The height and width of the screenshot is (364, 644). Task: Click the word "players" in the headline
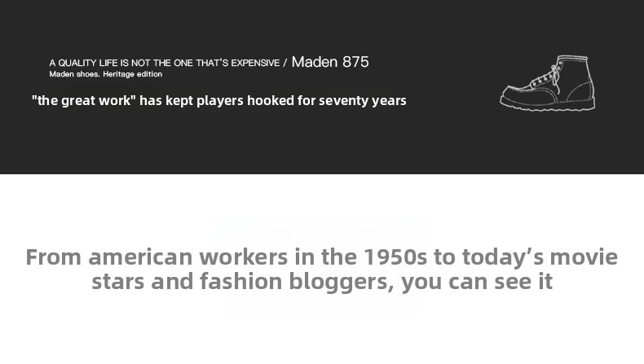tap(219, 101)
